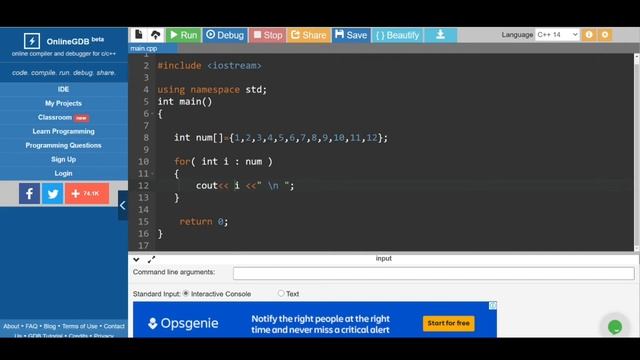
Task: Open the Terms of Use footer link
Action: pos(80,326)
